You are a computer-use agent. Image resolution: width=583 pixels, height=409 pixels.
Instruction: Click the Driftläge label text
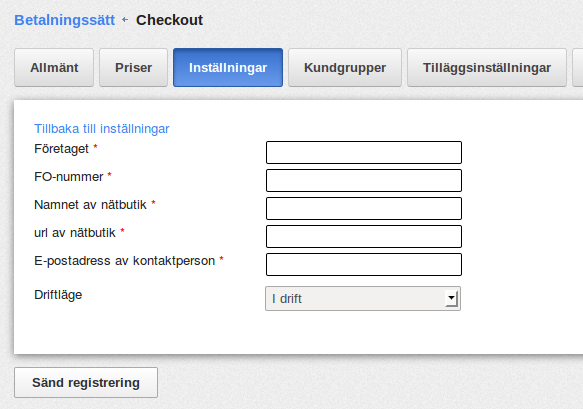[x=58, y=295]
